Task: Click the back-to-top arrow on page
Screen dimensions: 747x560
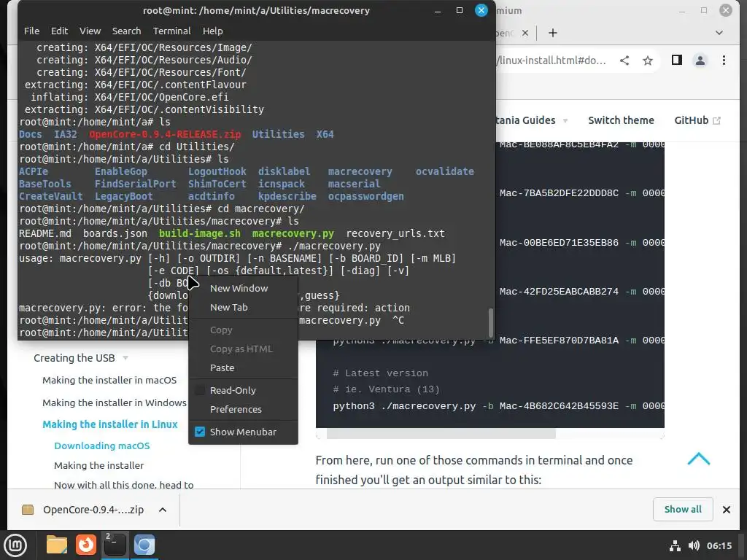Action: (x=699, y=459)
